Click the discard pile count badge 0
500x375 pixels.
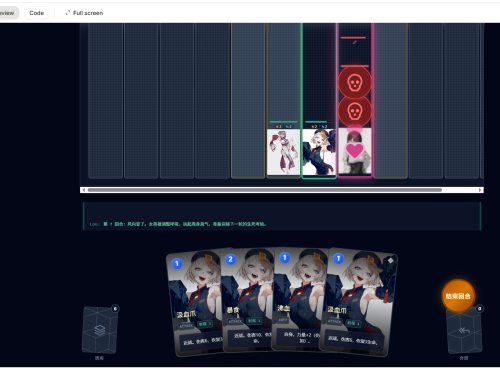(479, 309)
